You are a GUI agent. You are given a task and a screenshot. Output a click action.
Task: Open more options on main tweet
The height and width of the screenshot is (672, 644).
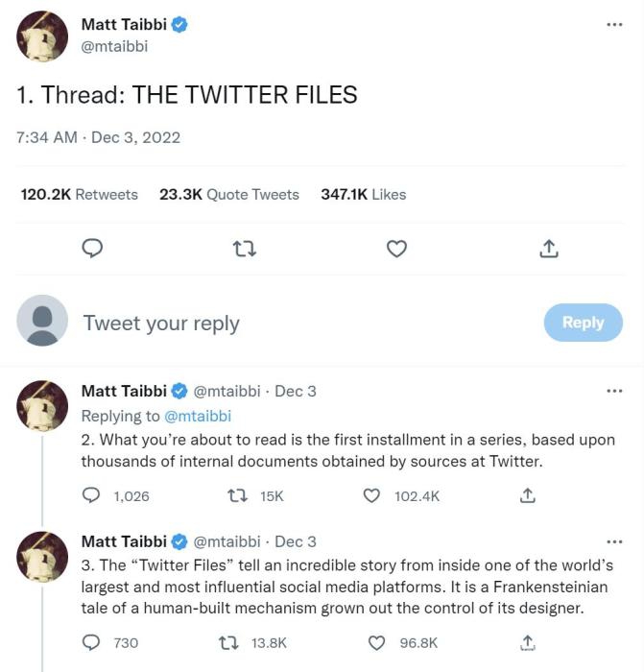[614, 24]
